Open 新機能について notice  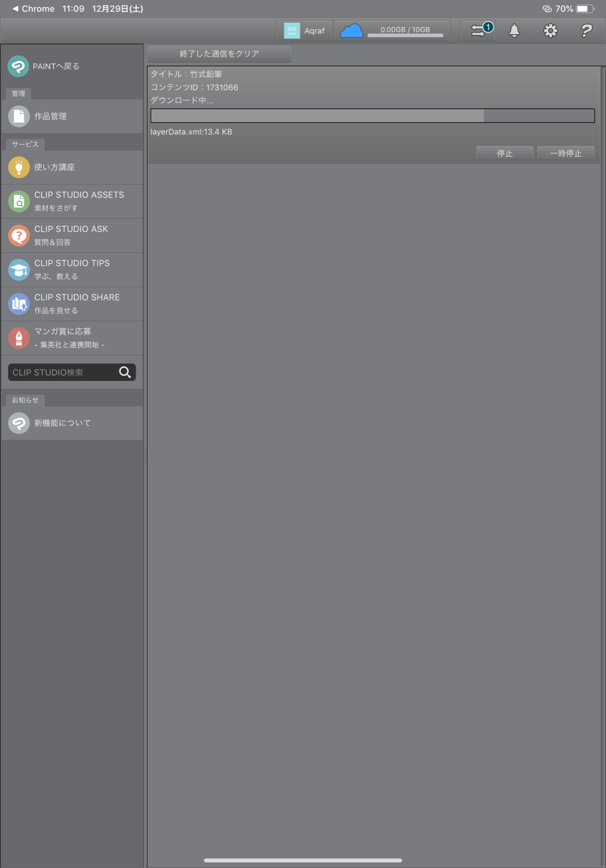tap(72, 423)
